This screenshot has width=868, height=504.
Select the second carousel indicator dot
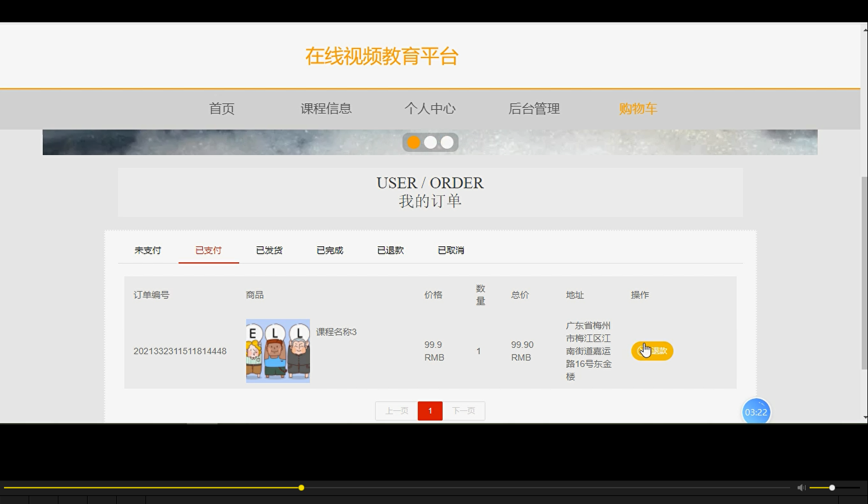(x=430, y=142)
